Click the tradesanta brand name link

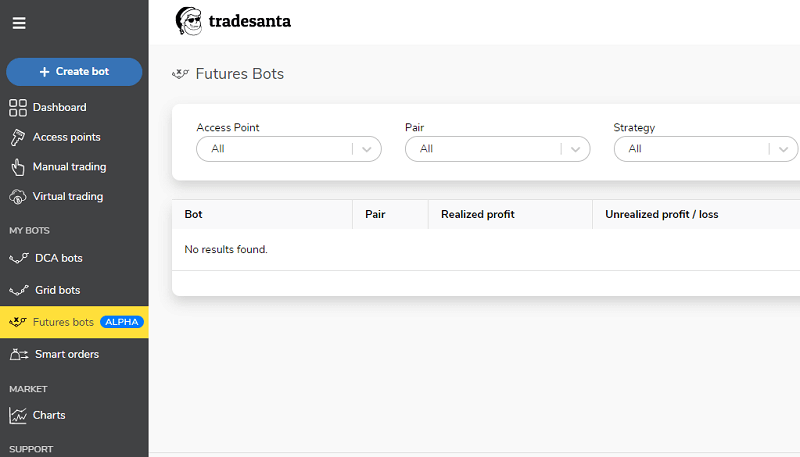249,21
